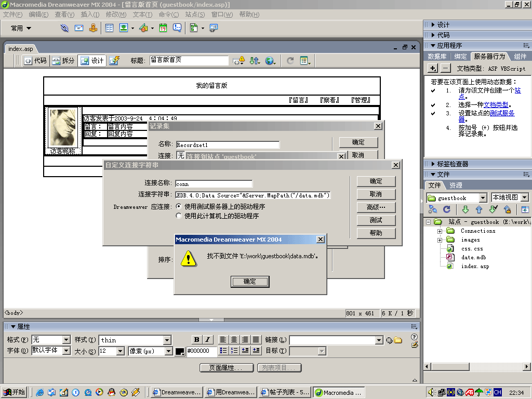Click the 连接名称 field containing conn
This screenshot has height=399, width=532.
pyautogui.click(x=214, y=184)
